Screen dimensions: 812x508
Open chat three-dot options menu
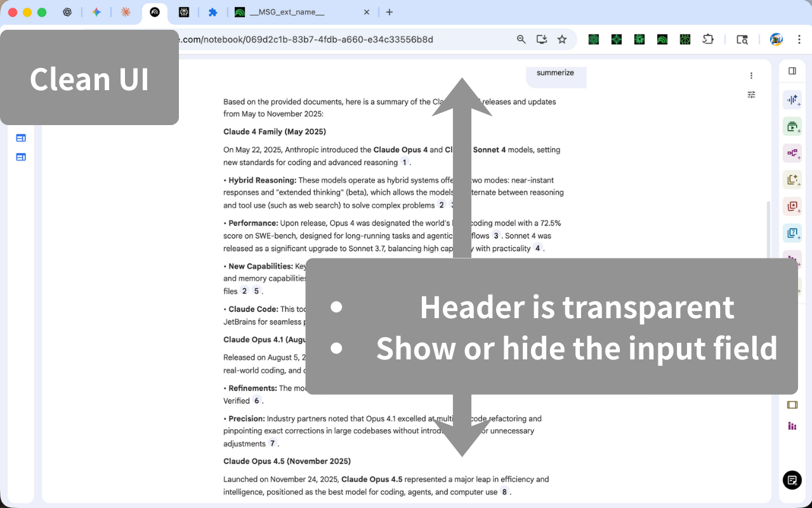coord(751,76)
